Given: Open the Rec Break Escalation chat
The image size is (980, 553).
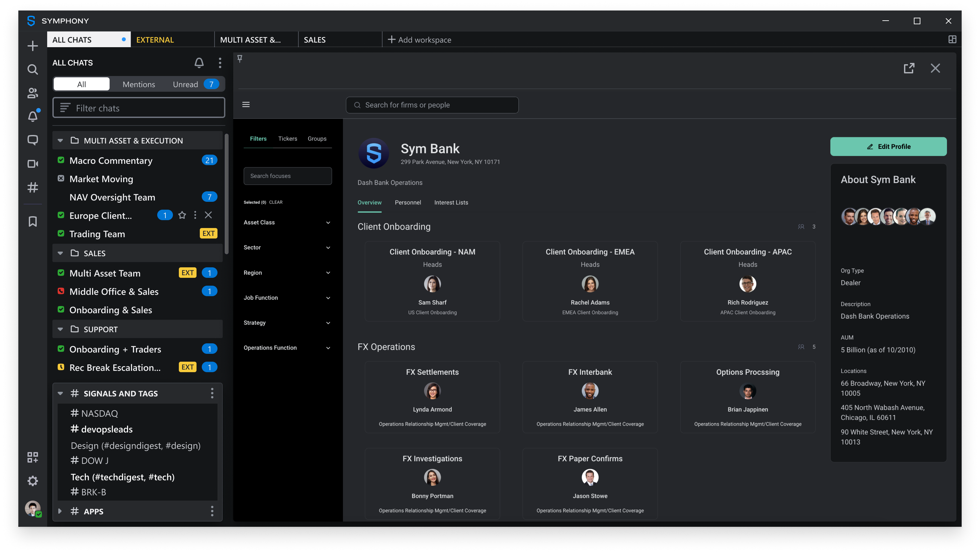Looking at the screenshot, I should (x=137, y=367).
